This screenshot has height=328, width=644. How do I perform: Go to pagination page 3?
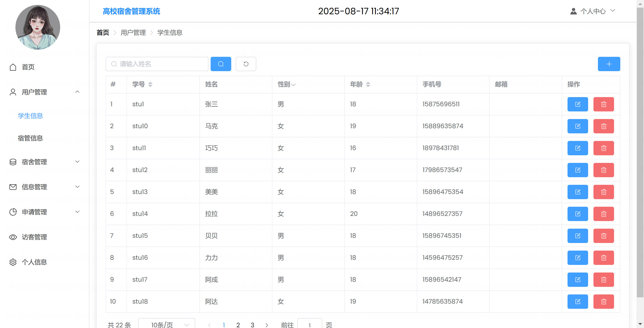pyautogui.click(x=252, y=325)
